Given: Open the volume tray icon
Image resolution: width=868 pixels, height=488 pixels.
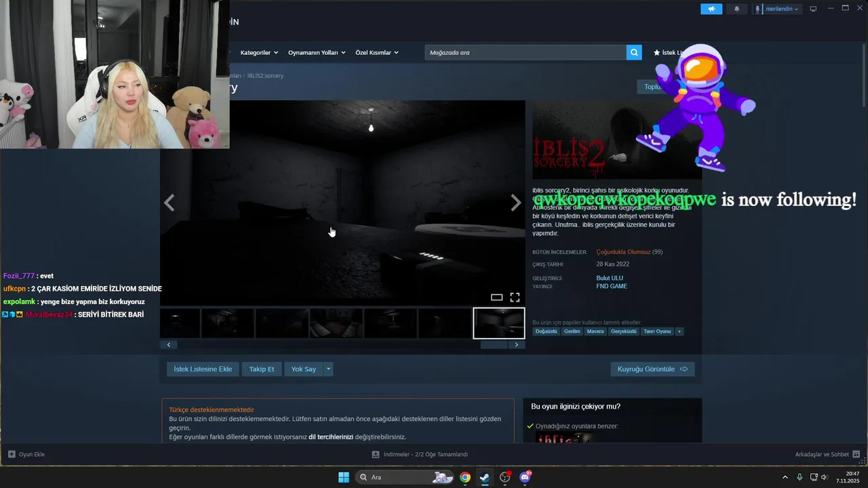Looking at the screenshot, I should [825, 477].
